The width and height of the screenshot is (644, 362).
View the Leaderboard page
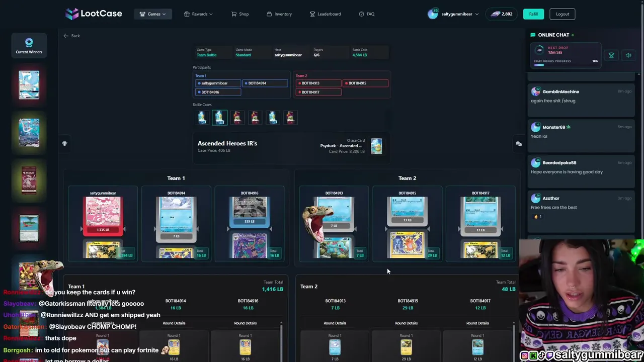click(325, 14)
